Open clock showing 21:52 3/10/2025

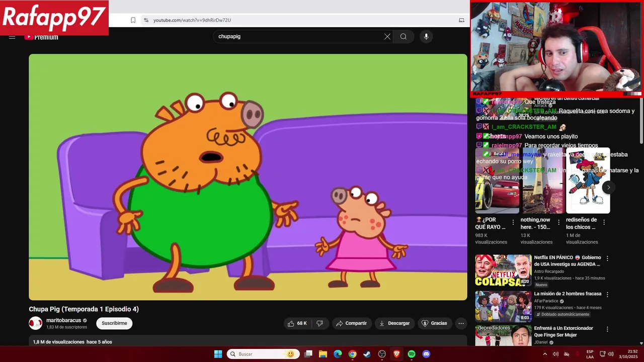click(628, 354)
